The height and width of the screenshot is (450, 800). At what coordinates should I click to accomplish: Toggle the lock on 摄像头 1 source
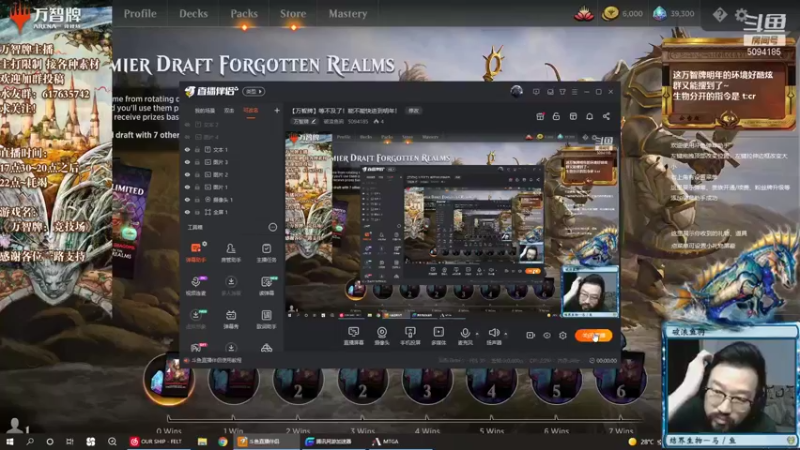tap(197, 199)
